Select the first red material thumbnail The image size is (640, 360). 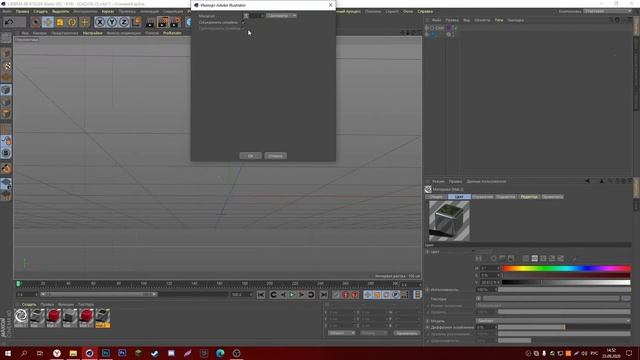click(x=53, y=318)
